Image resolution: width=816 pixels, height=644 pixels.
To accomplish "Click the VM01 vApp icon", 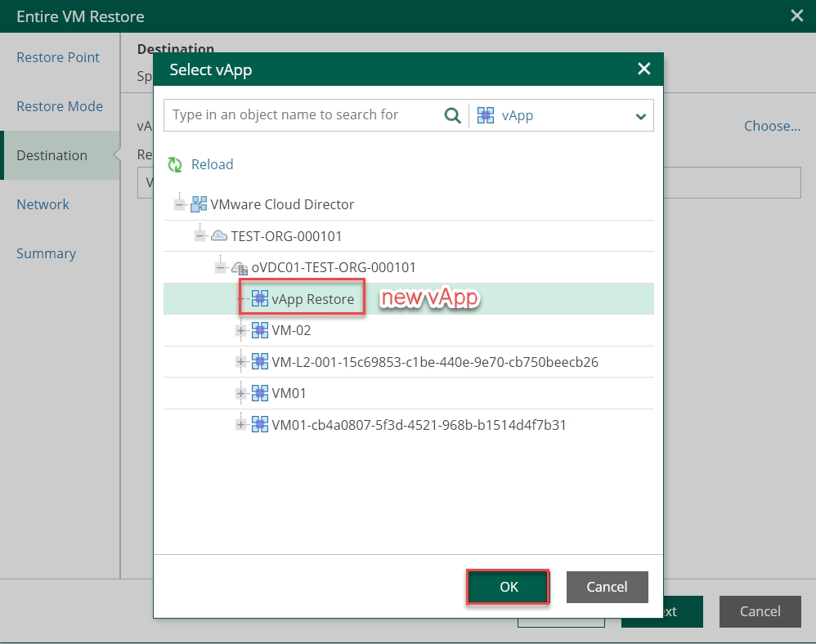I will [x=260, y=393].
